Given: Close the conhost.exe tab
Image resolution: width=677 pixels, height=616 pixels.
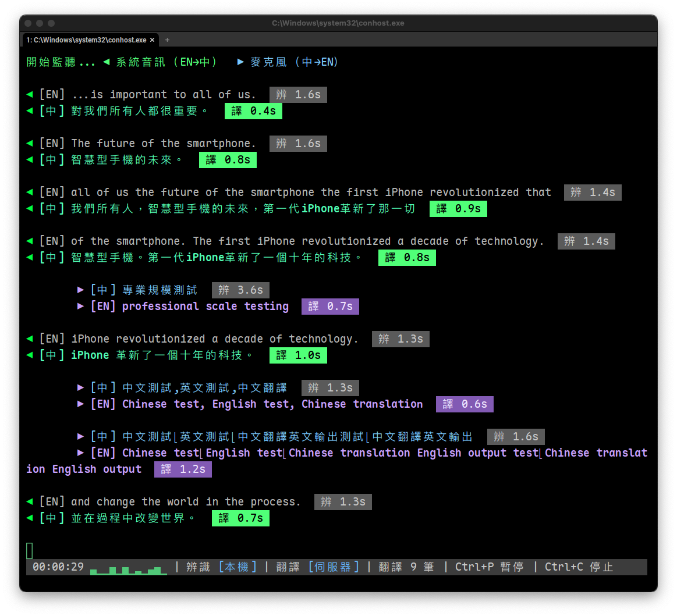Looking at the screenshot, I should point(152,40).
